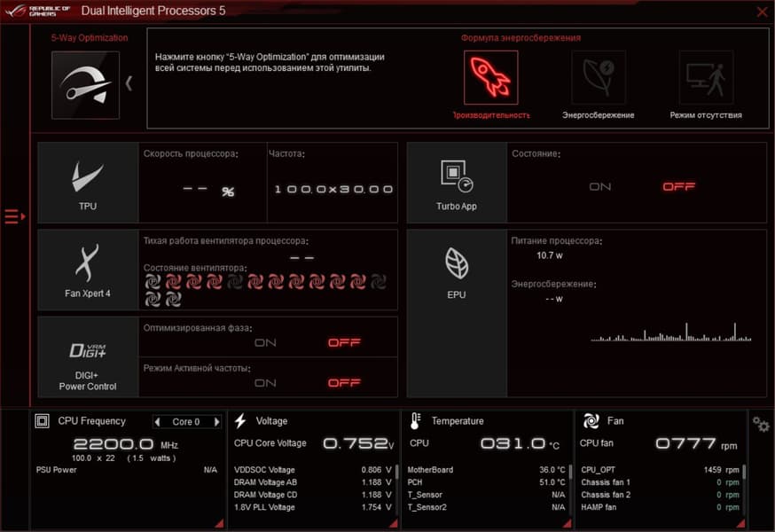Click the CPU Core Voltage 0.752 value

click(358, 443)
